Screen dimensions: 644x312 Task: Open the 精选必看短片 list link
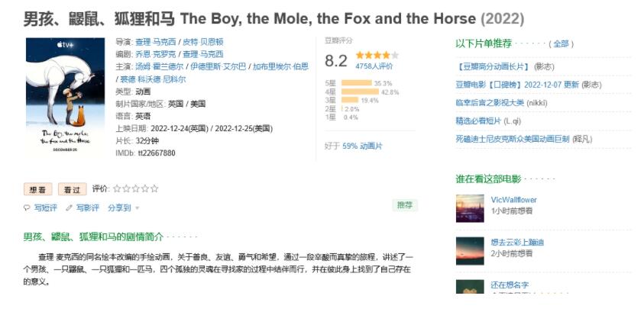click(x=478, y=121)
